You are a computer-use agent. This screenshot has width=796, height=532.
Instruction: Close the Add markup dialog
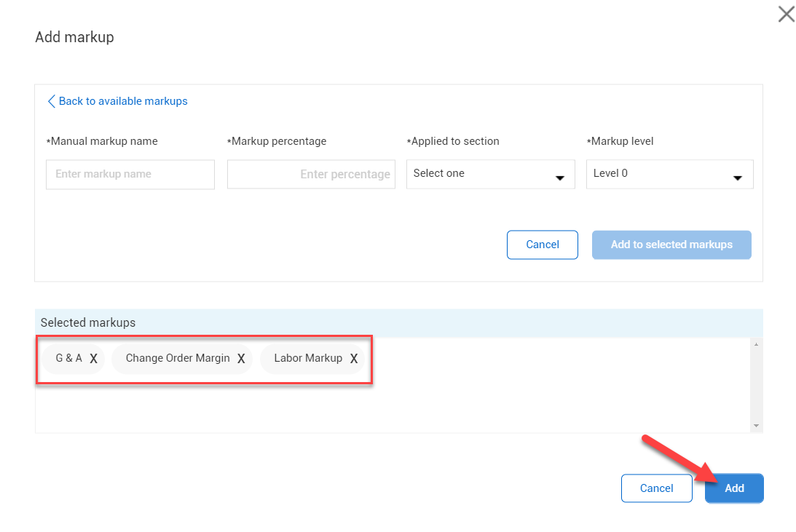pyautogui.click(x=786, y=14)
